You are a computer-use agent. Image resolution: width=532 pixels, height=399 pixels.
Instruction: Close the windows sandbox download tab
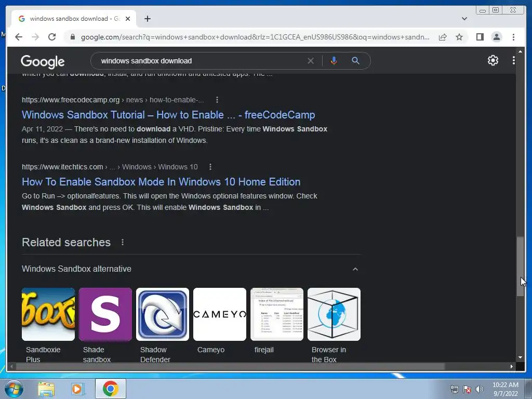[x=128, y=19]
